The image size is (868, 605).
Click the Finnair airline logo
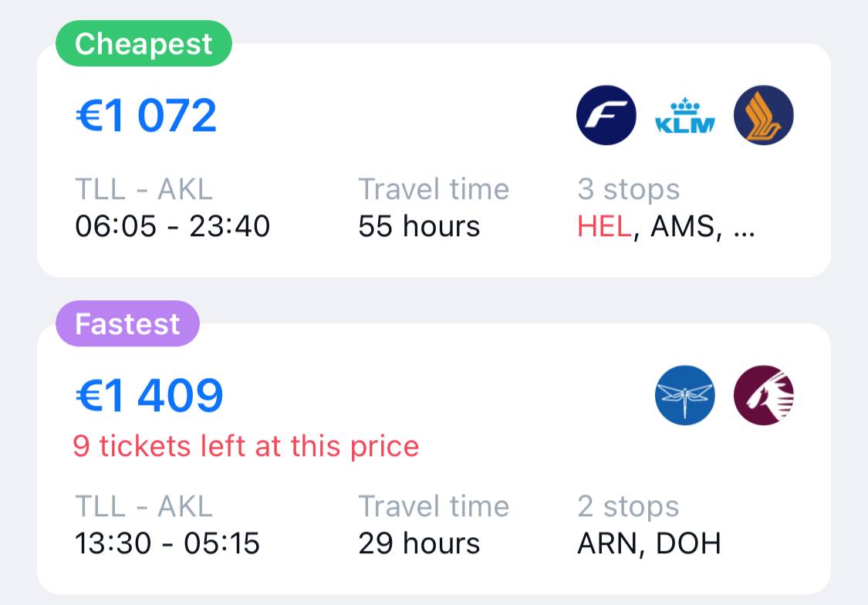606,116
